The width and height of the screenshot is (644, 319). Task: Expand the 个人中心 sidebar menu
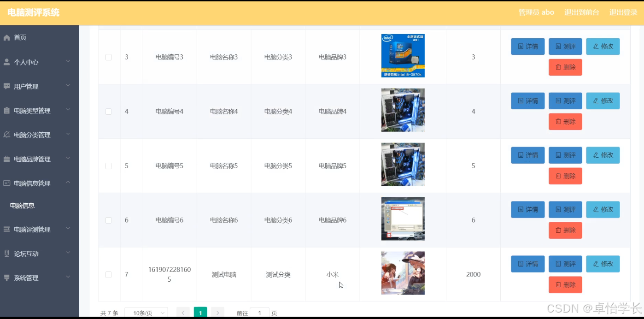pyautogui.click(x=68, y=61)
